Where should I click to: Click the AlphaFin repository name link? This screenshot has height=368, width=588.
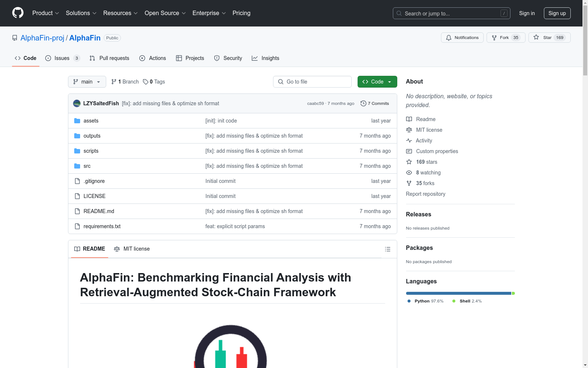coord(85,38)
